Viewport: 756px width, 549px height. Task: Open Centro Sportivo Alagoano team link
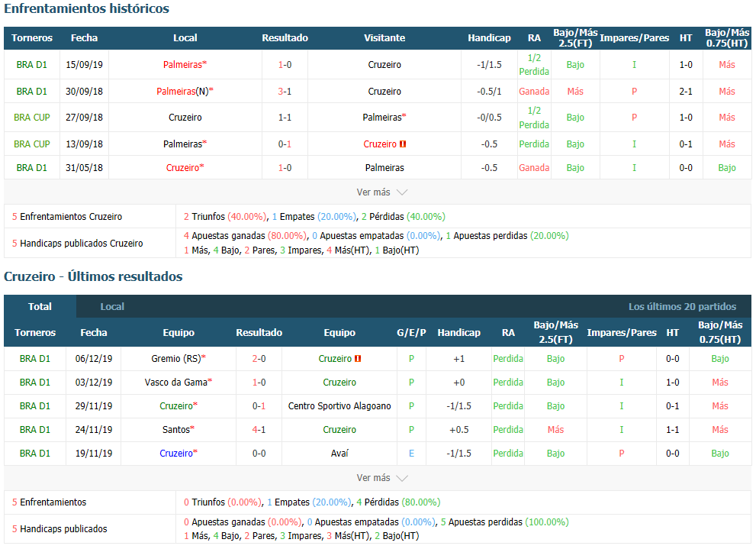tap(339, 405)
